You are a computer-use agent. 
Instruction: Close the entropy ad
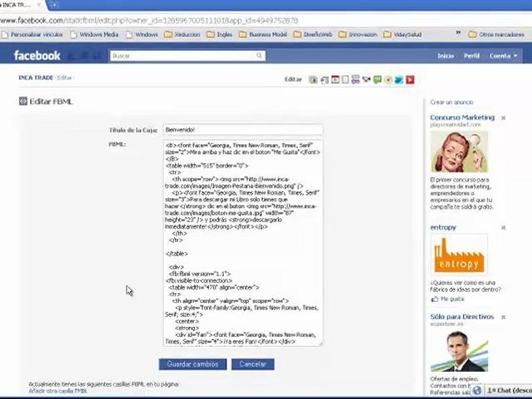tap(504, 228)
